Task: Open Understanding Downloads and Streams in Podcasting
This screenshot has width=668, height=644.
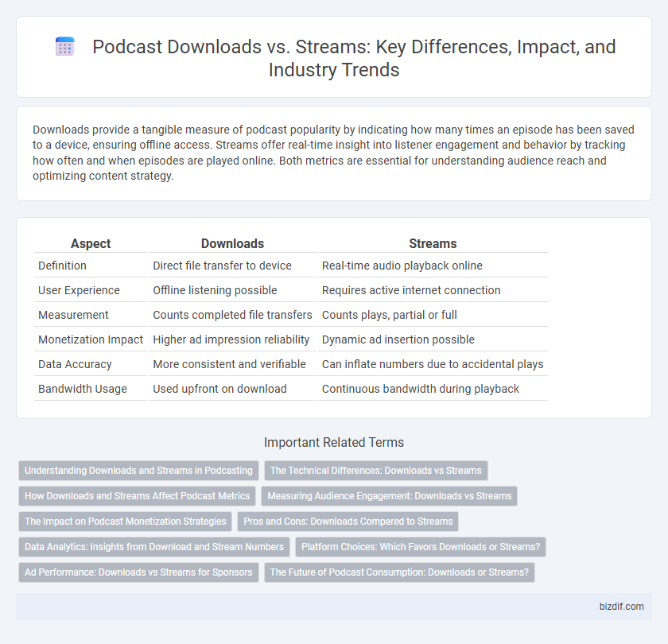Action: (138, 471)
